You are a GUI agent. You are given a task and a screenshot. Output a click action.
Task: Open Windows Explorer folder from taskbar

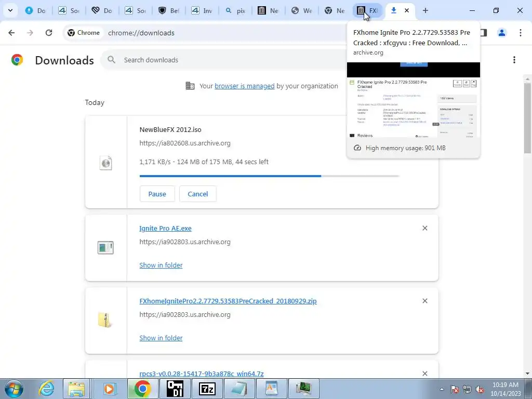(x=77, y=389)
